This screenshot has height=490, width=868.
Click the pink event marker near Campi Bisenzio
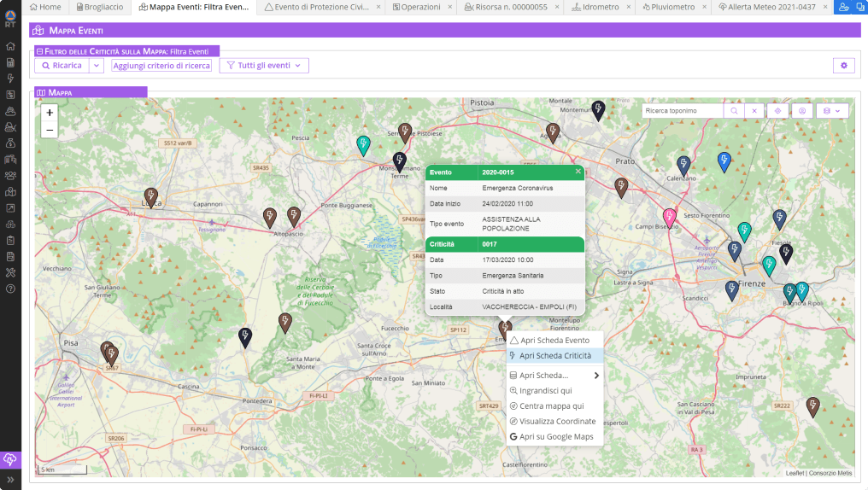[669, 218]
